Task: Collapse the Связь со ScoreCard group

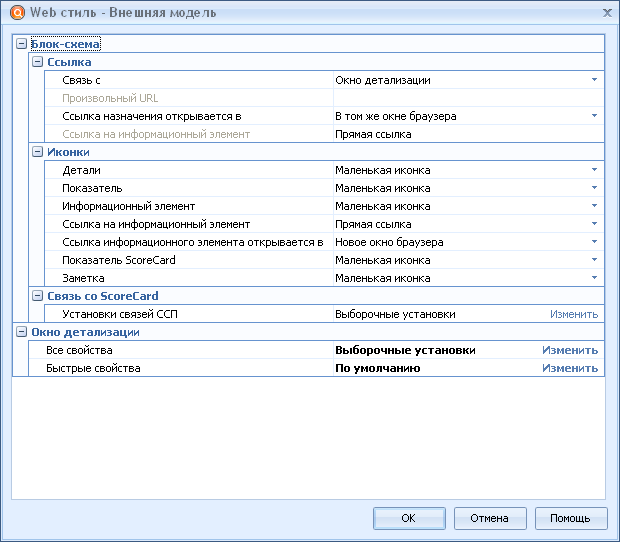Action: tap(37, 296)
